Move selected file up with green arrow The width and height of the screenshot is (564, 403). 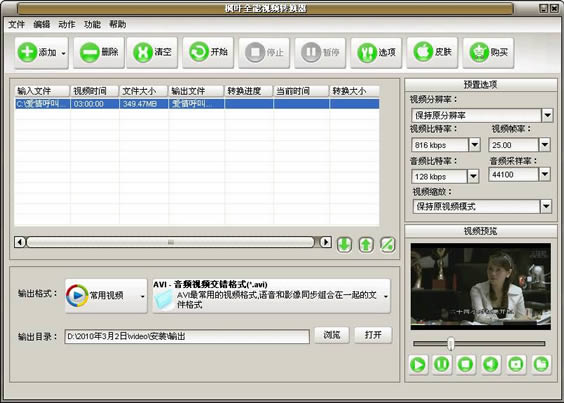(366, 245)
